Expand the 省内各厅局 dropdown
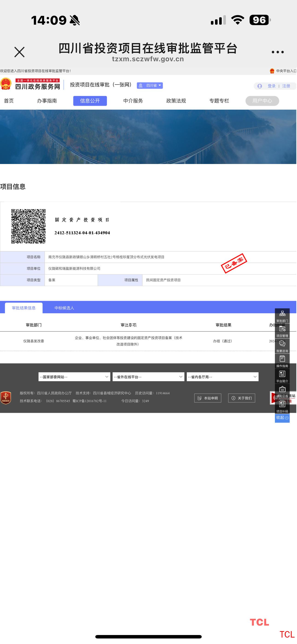 click(222, 377)
